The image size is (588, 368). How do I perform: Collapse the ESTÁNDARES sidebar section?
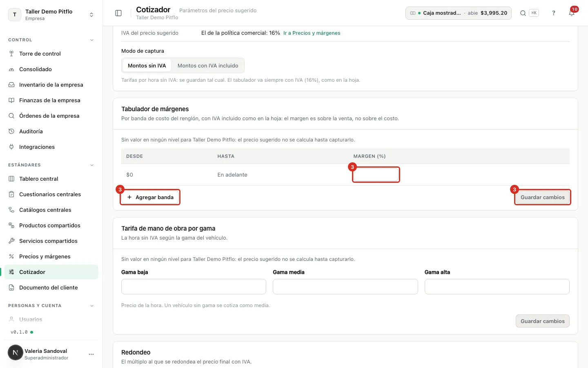pos(92,165)
